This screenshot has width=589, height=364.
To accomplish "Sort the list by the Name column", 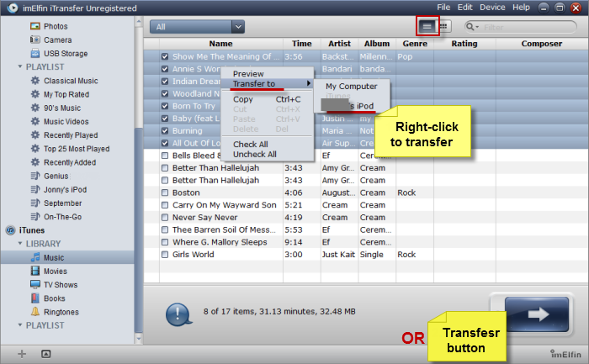I will [220, 44].
